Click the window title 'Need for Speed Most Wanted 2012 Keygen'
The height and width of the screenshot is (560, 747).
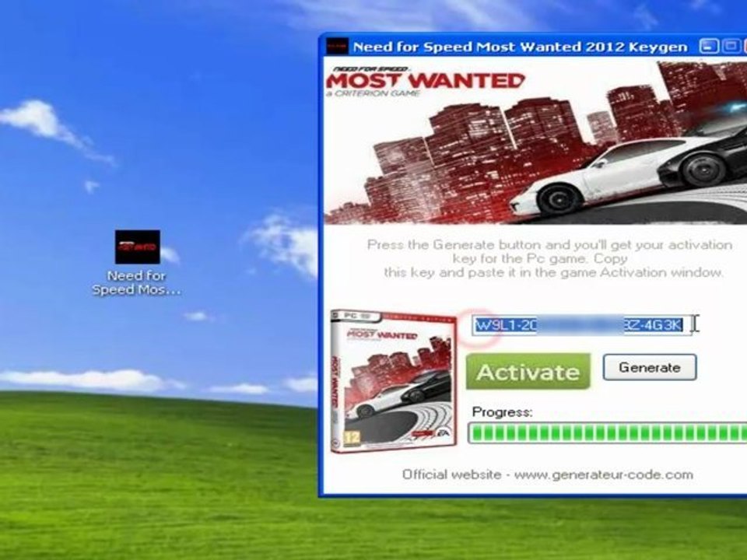click(521, 47)
